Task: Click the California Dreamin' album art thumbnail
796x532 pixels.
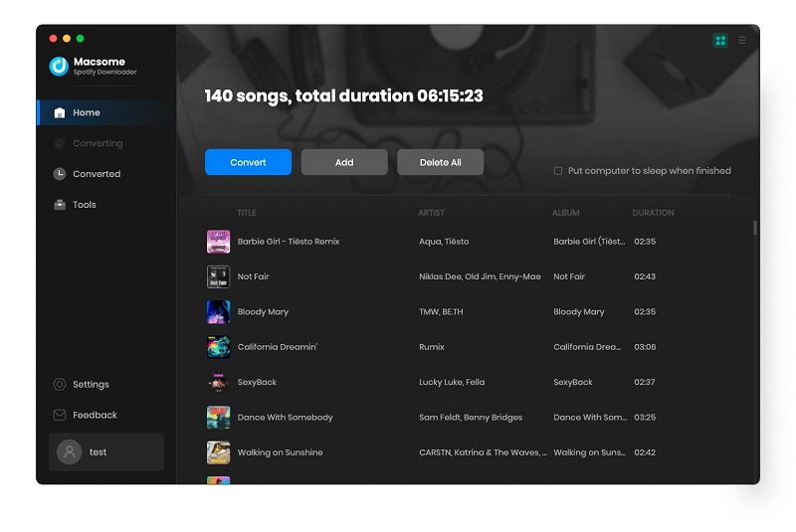Action: click(x=218, y=347)
